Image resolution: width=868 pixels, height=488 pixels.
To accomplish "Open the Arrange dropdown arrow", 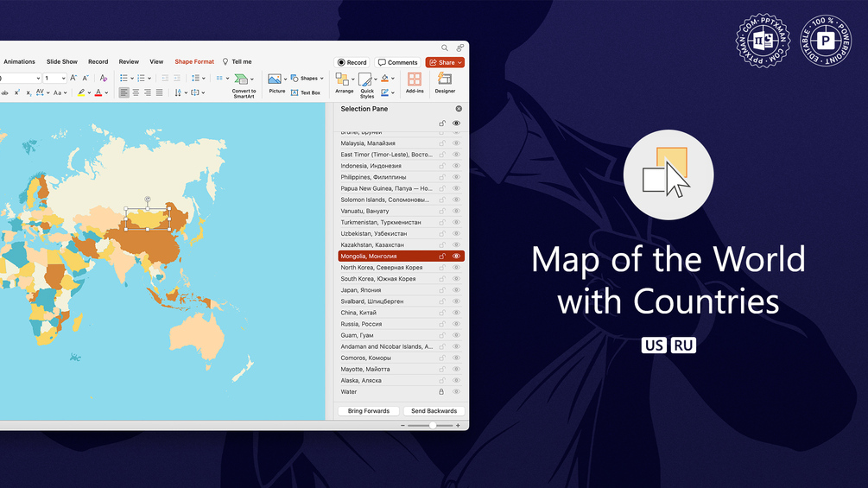I will click(352, 79).
